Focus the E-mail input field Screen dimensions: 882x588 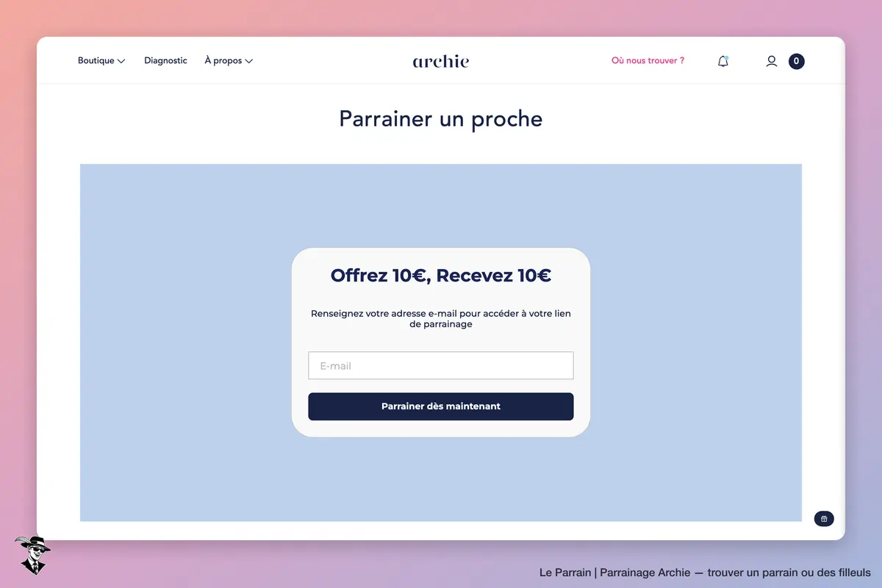pos(441,365)
